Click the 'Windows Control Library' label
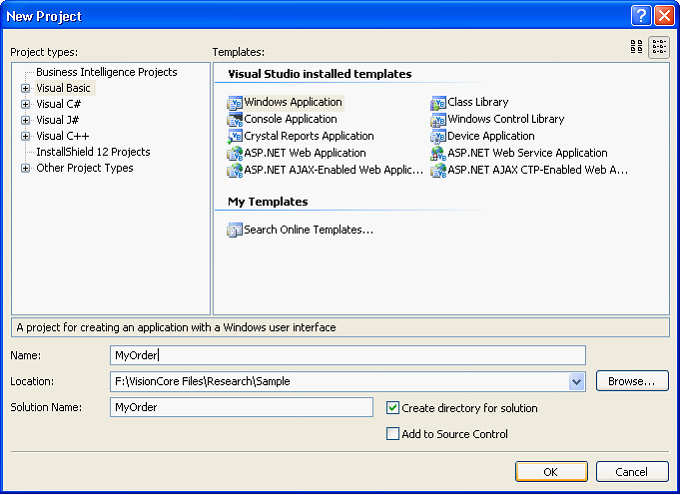 pos(506,119)
